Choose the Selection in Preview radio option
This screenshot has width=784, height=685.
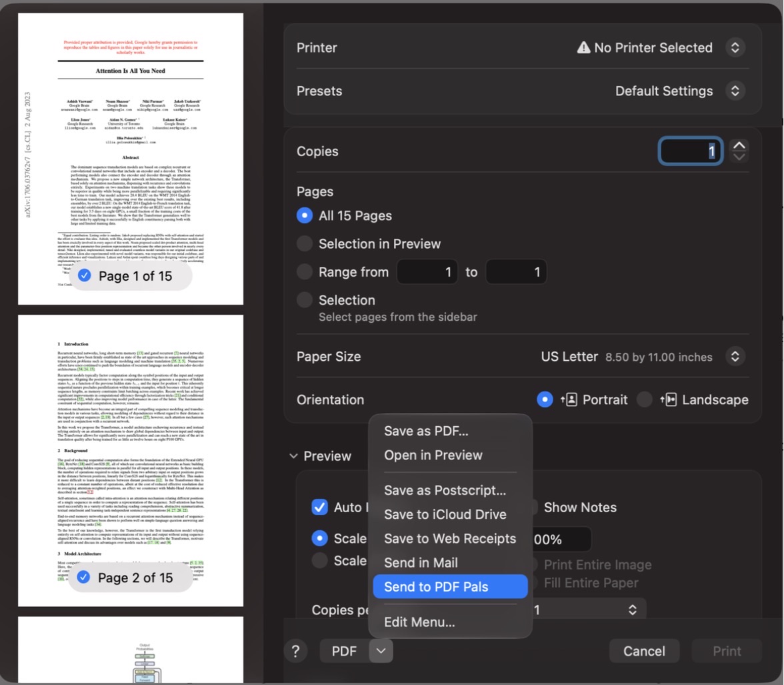pyautogui.click(x=305, y=243)
